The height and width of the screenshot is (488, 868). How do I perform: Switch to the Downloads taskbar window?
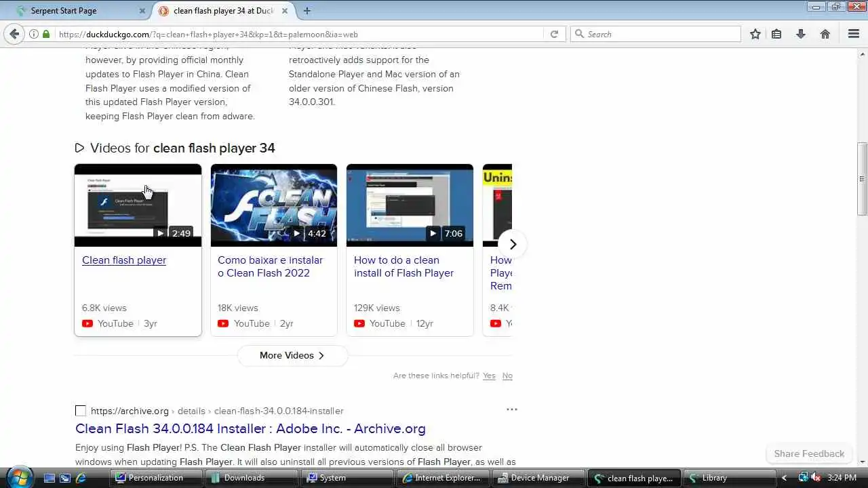click(x=252, y=478)
